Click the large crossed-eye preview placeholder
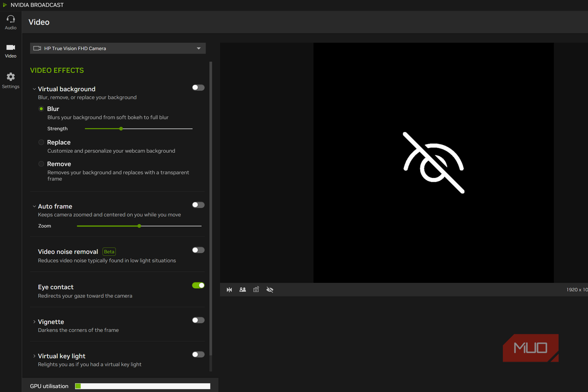This screenshot has height=392, width=588. (433, 163)
